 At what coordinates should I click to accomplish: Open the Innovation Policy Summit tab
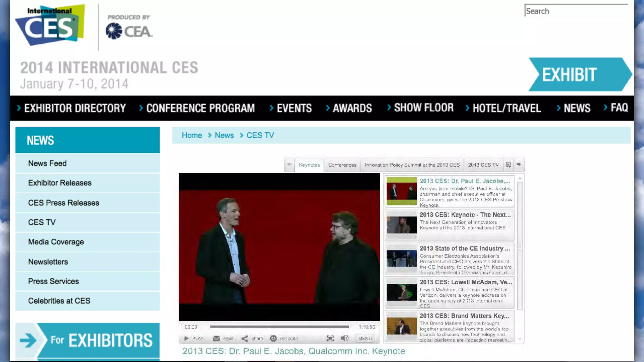[x=412, y=165]
